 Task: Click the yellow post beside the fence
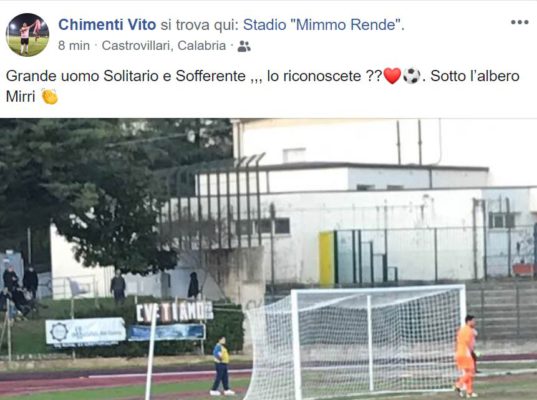[326, 259]
